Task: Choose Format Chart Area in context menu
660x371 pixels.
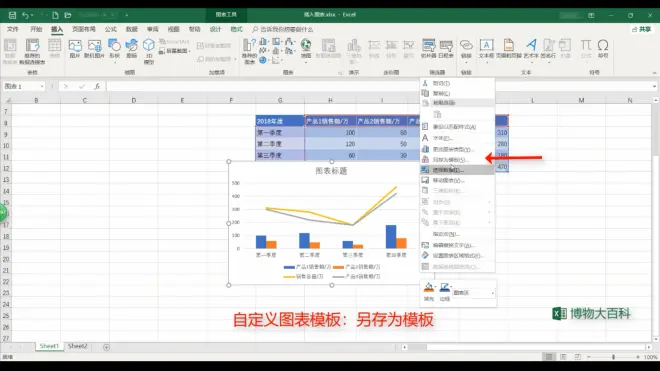Action: pos(457,256)
